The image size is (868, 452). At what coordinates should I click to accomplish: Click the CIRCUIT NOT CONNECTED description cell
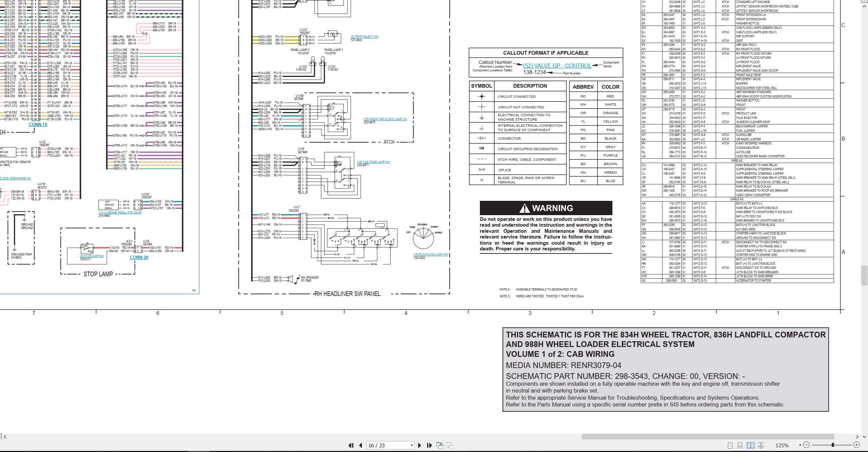530,107
